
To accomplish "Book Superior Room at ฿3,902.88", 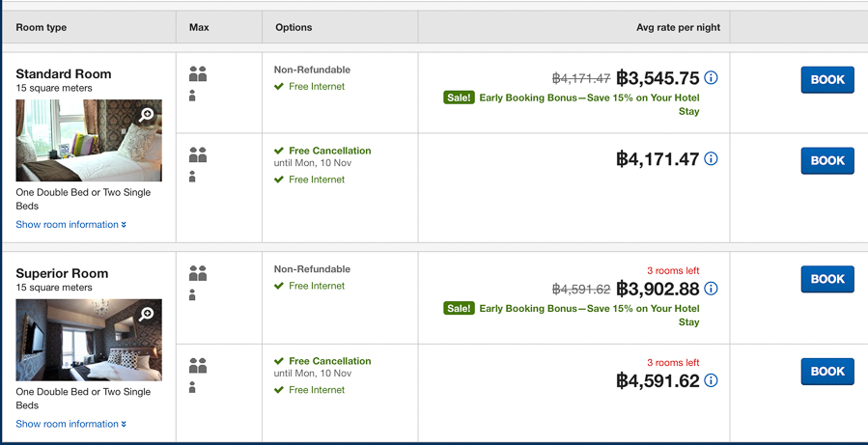I will pyautogui.click(x=827, y=279).
